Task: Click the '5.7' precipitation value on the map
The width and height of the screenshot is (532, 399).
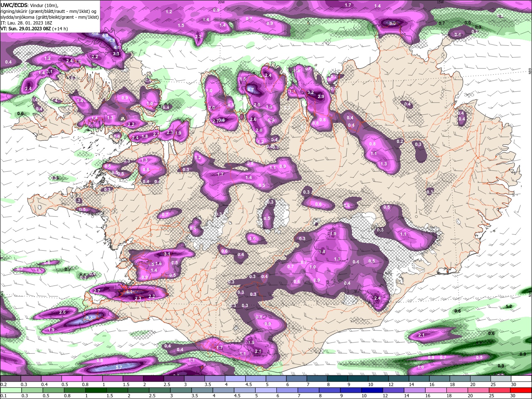Action: point(118,367)
